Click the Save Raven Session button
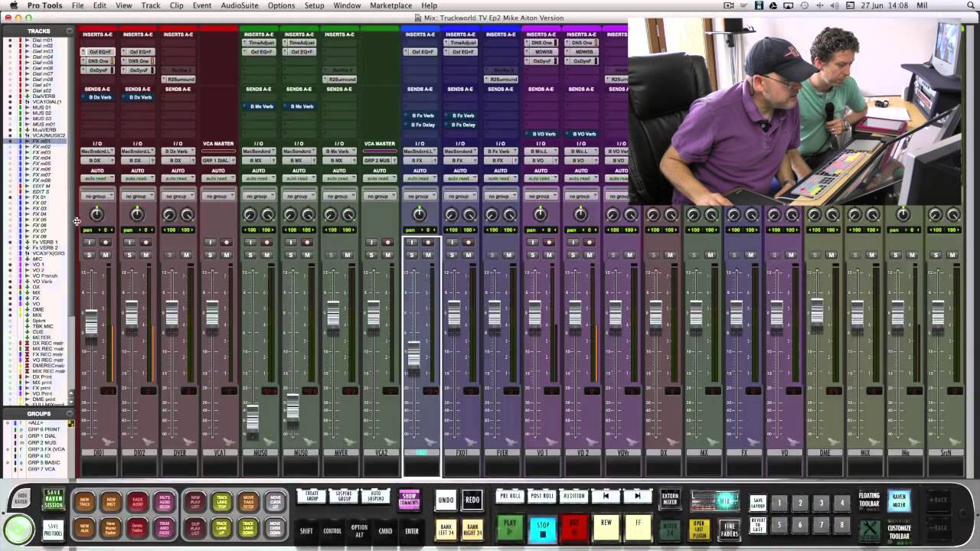Image resolution: width=980 pixels, height=551 pixels. coord(53,500)
